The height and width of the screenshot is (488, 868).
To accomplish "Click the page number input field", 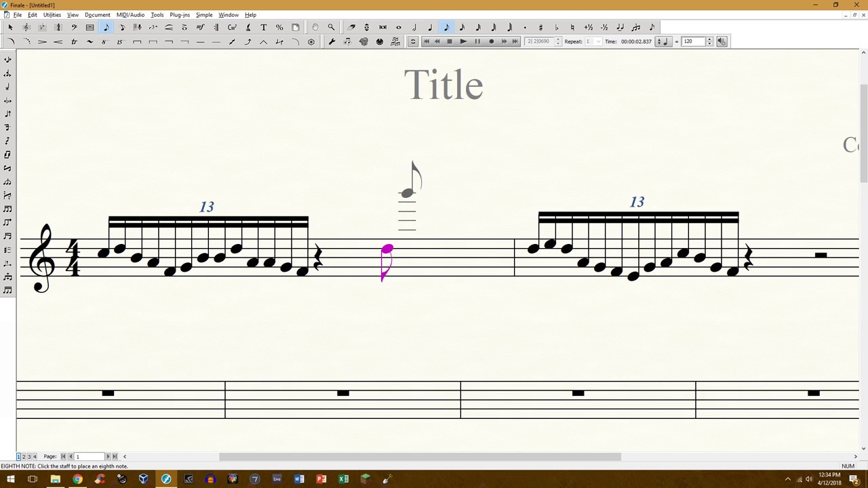I will tap(89, 457).
